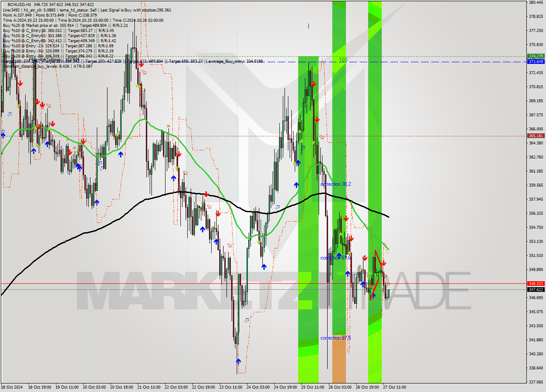Click the 'Time A:2024.10.23 21:00:00' line
This screenshot has width=546, height=392.
tap(29, 20)
